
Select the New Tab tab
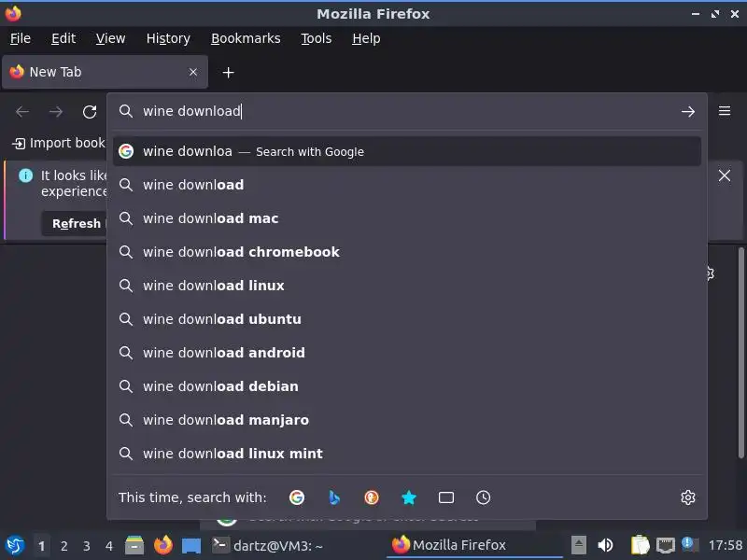105,72
